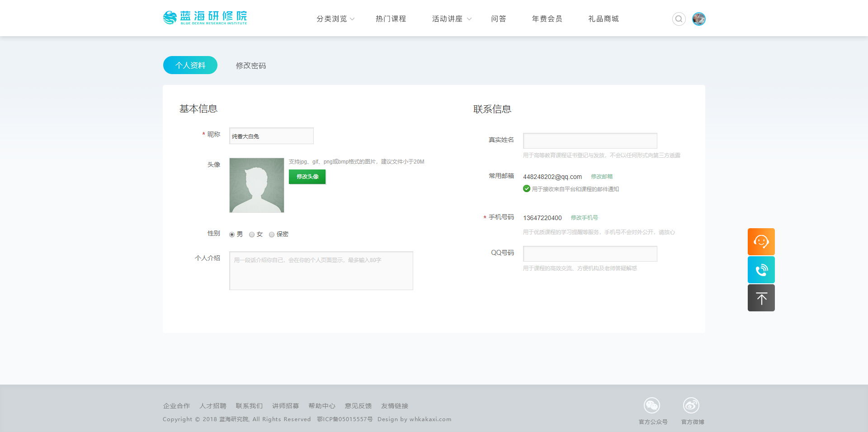Select the 男 gender radio button

(x=232, y=235)
